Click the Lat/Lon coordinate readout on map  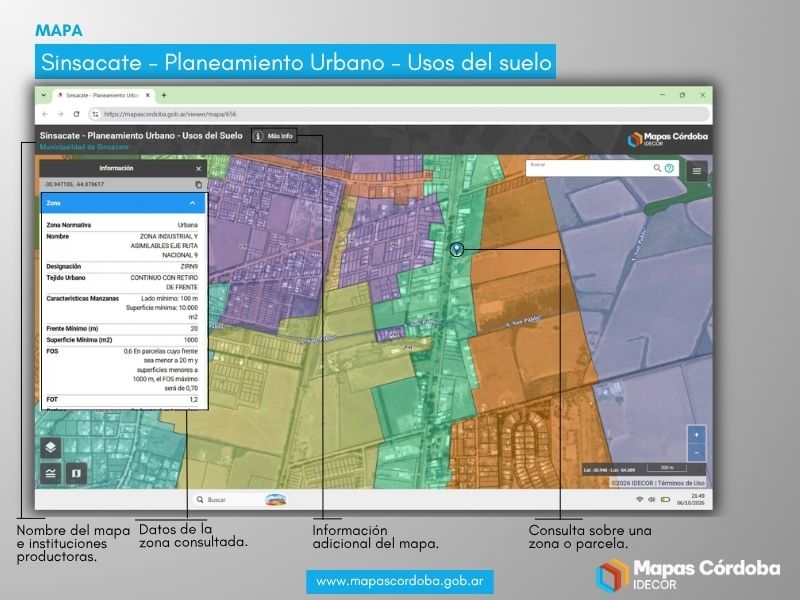(610, 469)
